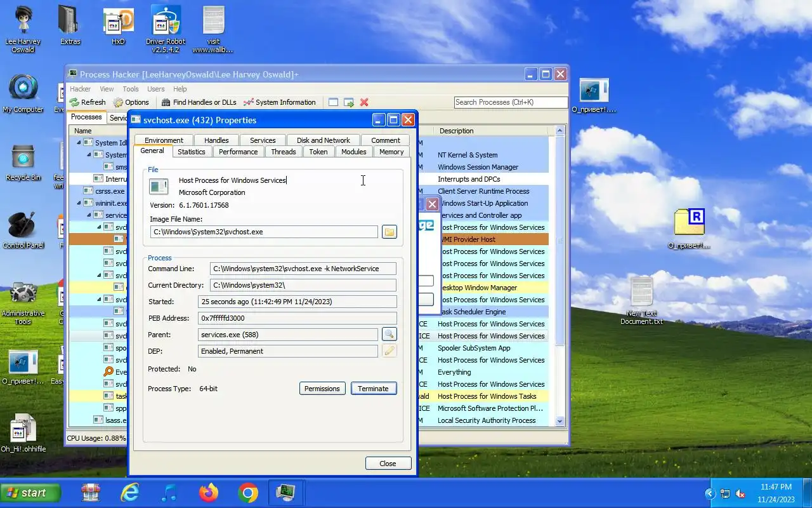This screenshot has height=508, width=812.
Task: Select the visit www.wallb... text file icon
Action: pyautogui.click(x=213, y=29)
